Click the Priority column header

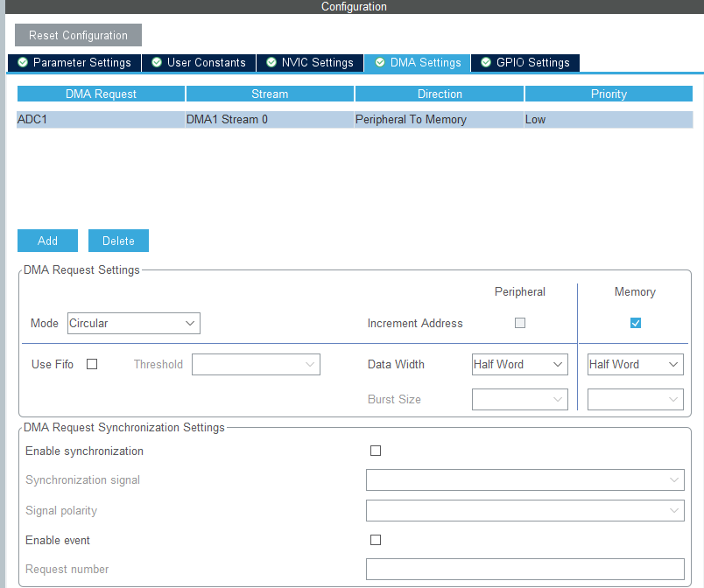(x=609, y=94)
